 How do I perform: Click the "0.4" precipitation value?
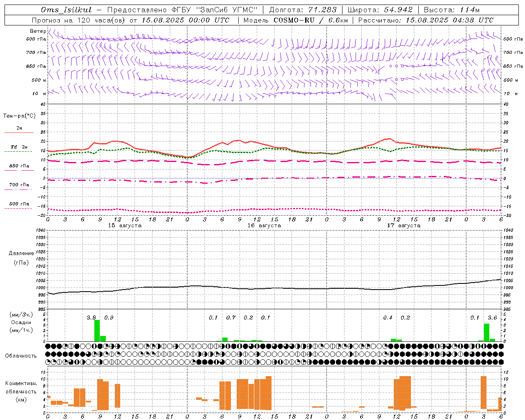pos(388,318)
